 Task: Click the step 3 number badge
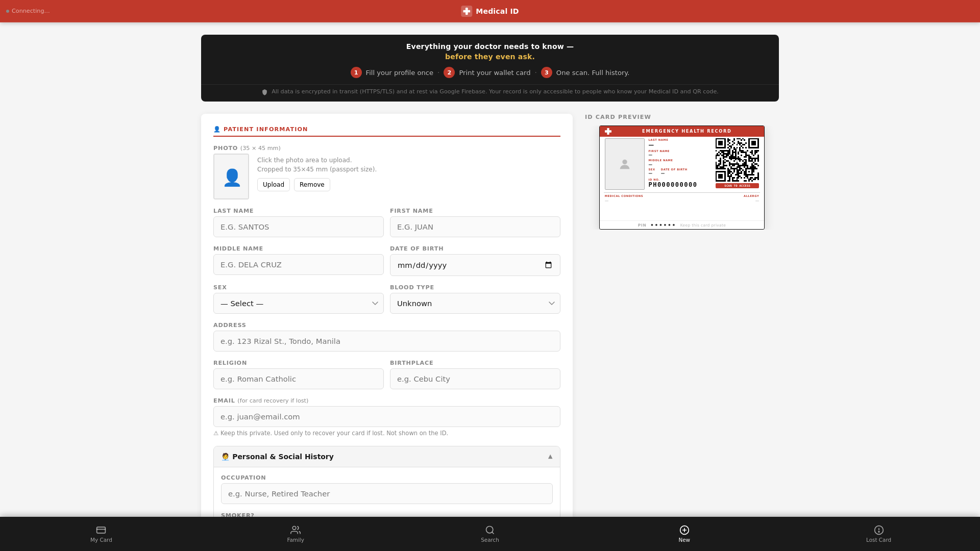tap(547, 72)
